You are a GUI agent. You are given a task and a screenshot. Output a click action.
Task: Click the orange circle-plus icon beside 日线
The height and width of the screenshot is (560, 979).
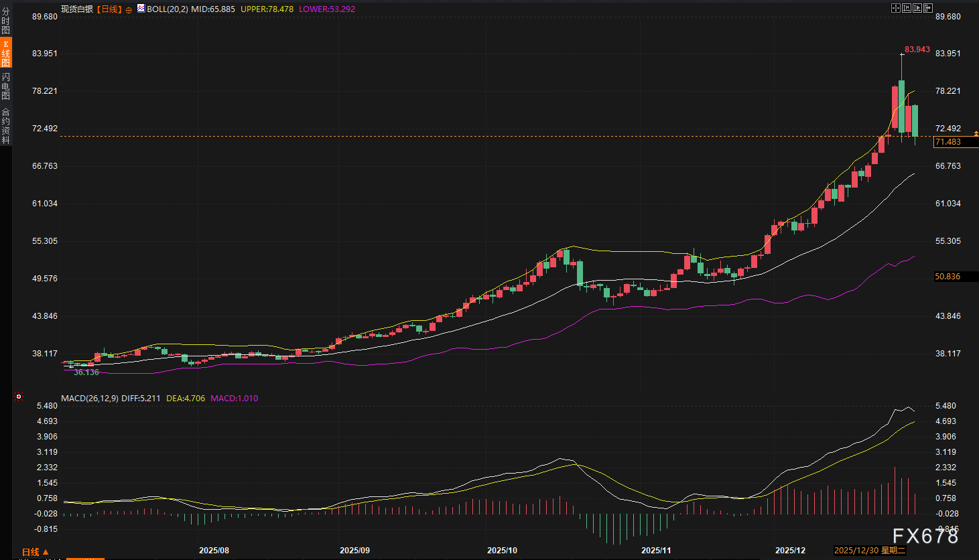[129, 9]
